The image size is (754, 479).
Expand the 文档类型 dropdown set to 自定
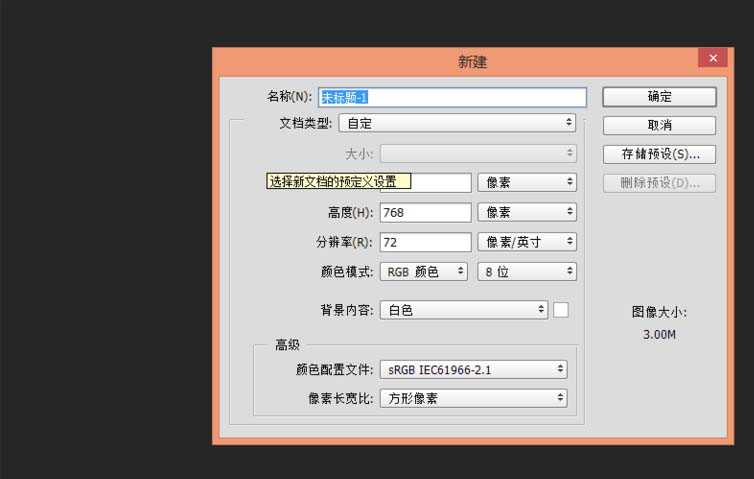tap(458, 124)
